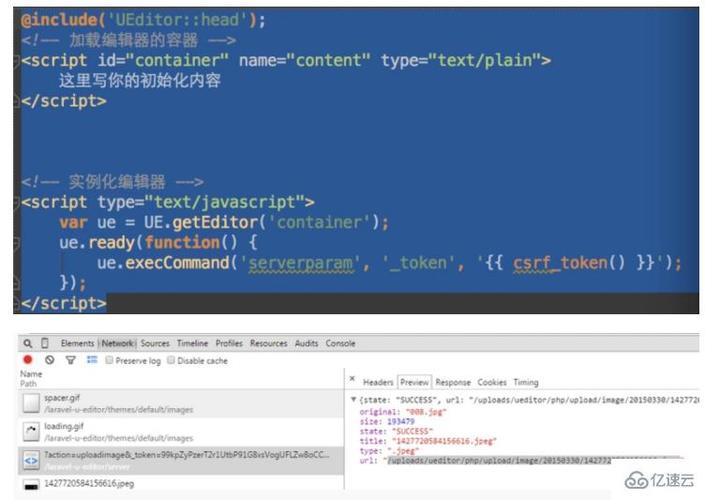
Task: Switch to the Audits tab
Action: [306, 344]
